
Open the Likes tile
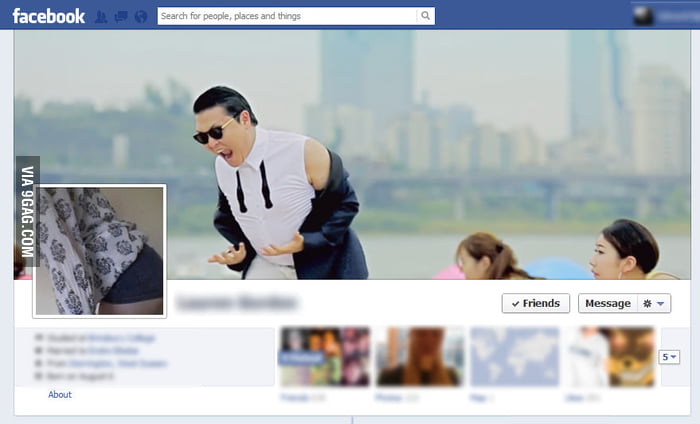[608, 357]
